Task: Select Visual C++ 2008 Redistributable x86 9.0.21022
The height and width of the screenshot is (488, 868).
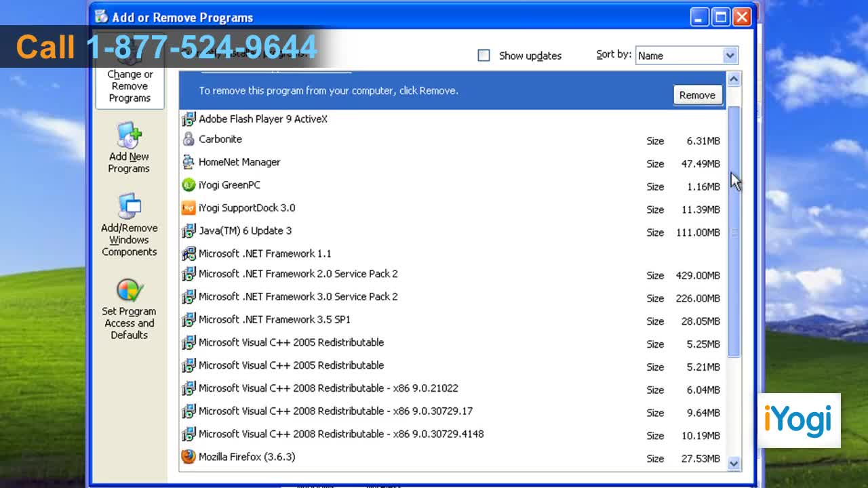Action: coord(328,388)
